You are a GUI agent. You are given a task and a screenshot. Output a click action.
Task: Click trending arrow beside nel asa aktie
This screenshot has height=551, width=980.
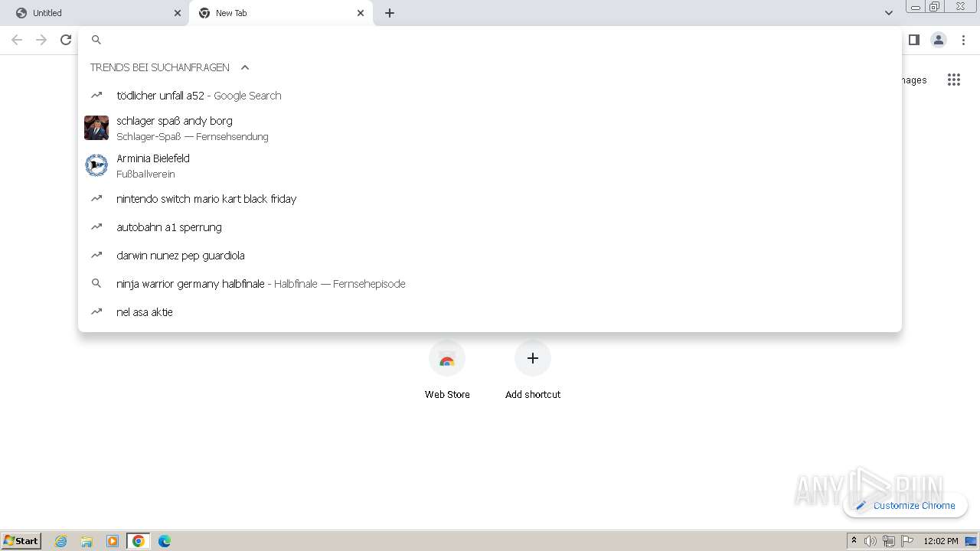(96, 312)
